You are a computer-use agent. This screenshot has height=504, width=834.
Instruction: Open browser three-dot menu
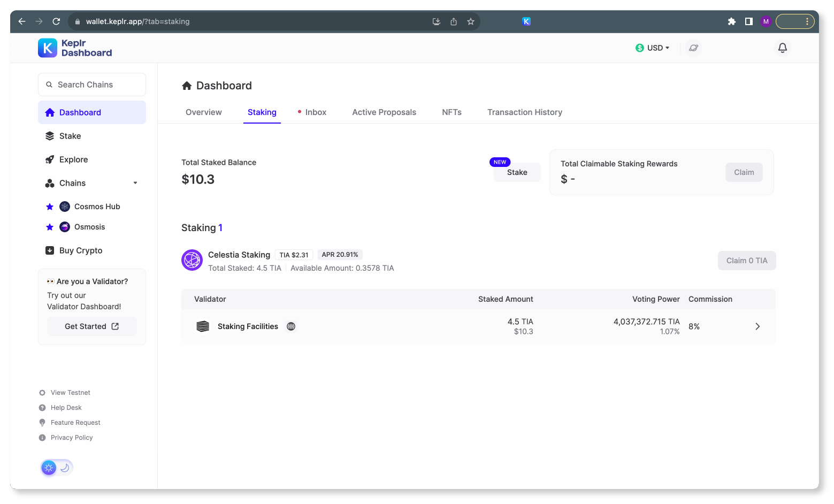click(807, 21)
